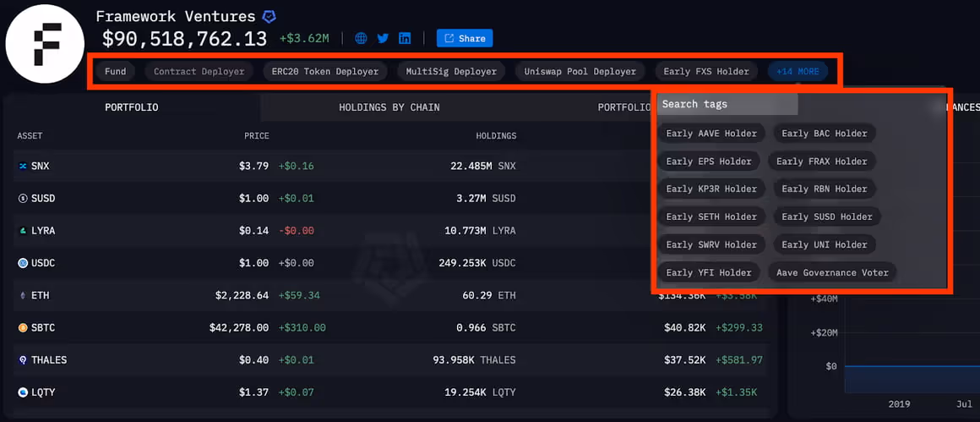Select the Early FXS Holder tag
Image resolution: width=980 pixels, height=422 pixels.
tap(706, 71)
